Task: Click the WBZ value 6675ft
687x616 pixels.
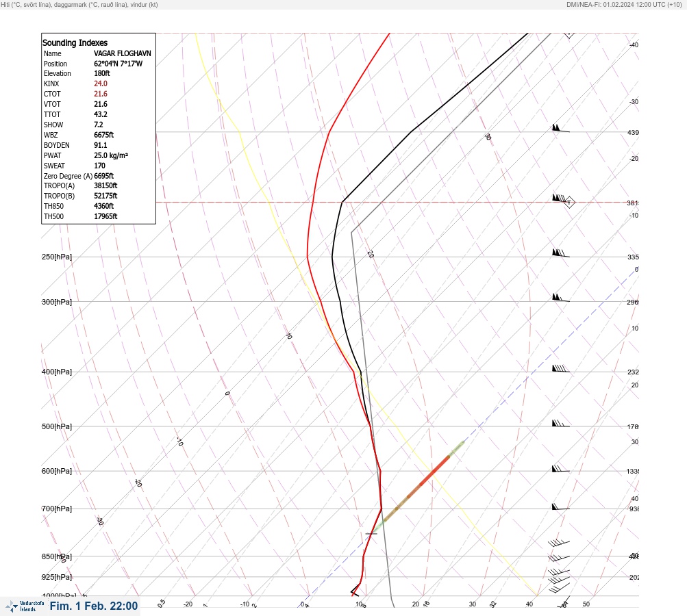Action: pos(104,135)
